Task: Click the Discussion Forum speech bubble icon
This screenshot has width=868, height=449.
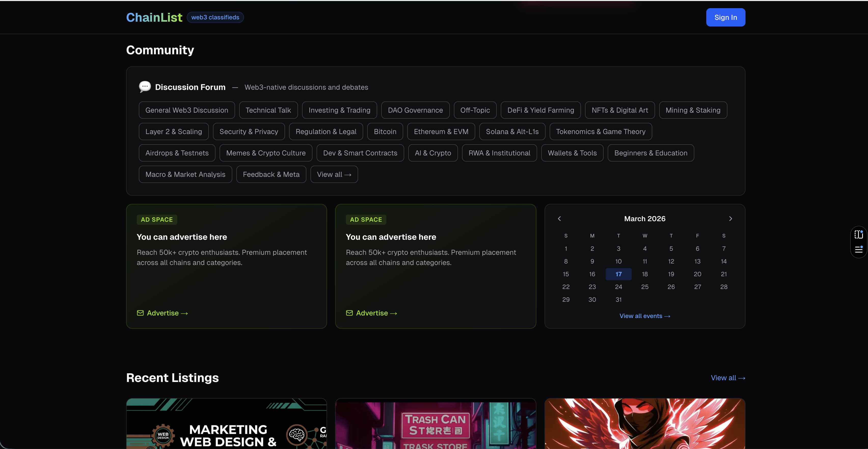Action: click(x=145, y=87)
